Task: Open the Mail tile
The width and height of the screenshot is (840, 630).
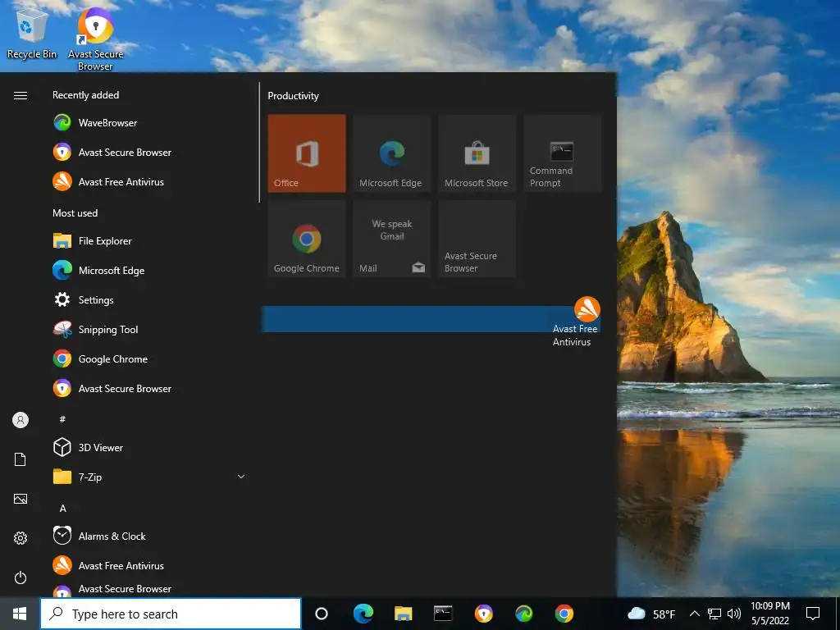Action: pyautogui.click(x=392, y=239)
